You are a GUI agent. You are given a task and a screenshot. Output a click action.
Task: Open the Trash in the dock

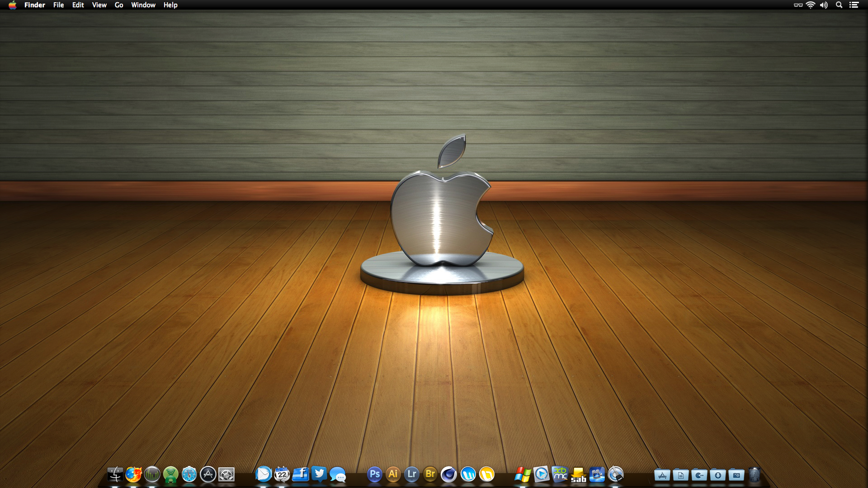point(754,474)
